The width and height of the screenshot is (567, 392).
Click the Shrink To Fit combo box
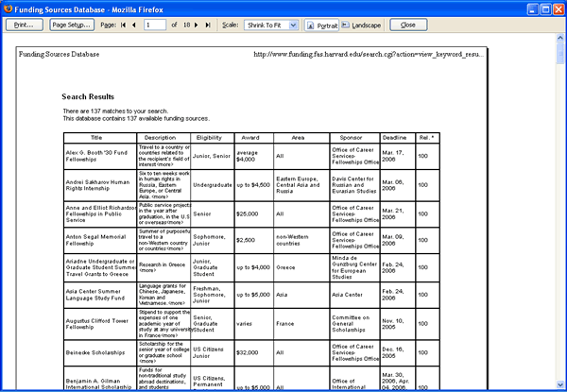pyautogui.click(x=271, y=25)
